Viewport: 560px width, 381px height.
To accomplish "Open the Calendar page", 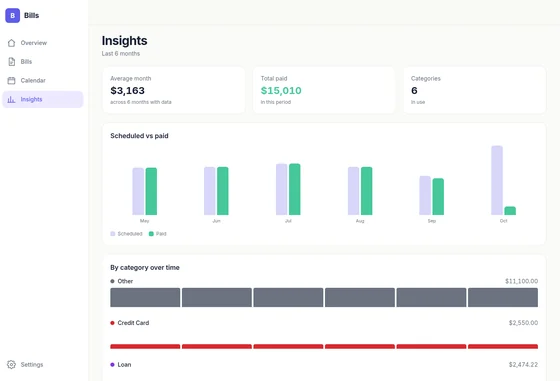I will click(x=43, y=80).
